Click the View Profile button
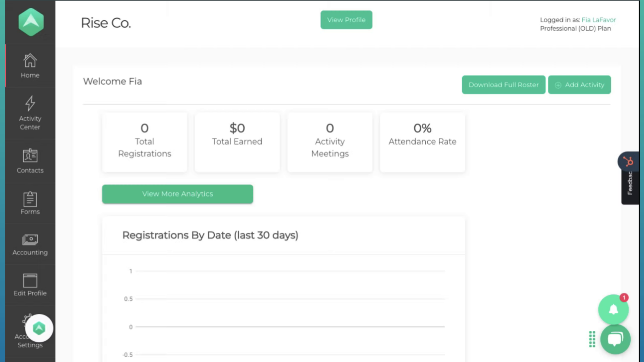The height and width of the screenshot is (362, 644). (x=346, y=20)
